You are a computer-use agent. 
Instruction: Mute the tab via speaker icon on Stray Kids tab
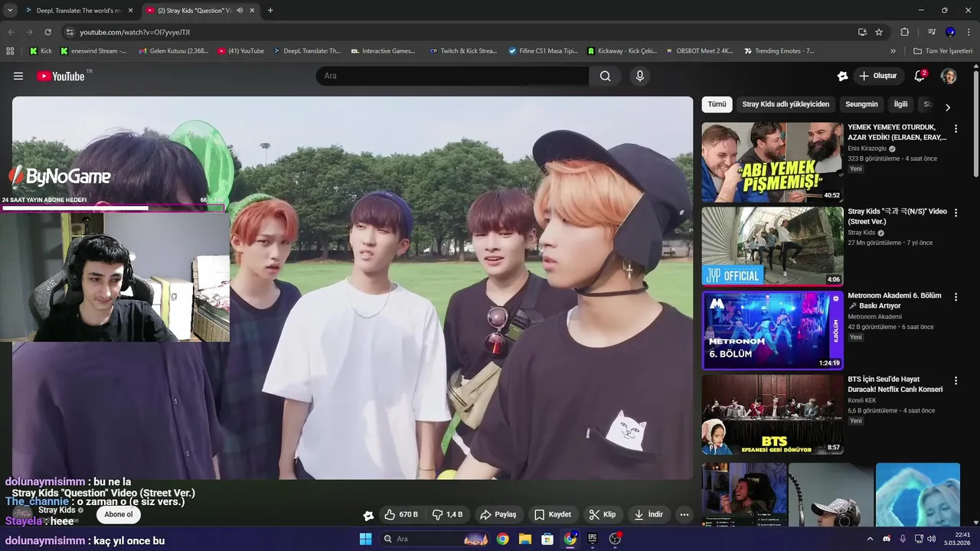coord(240,11)
